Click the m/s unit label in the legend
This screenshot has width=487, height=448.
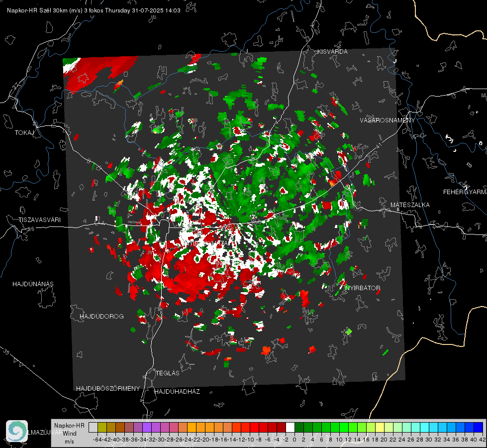pos(69,442)
